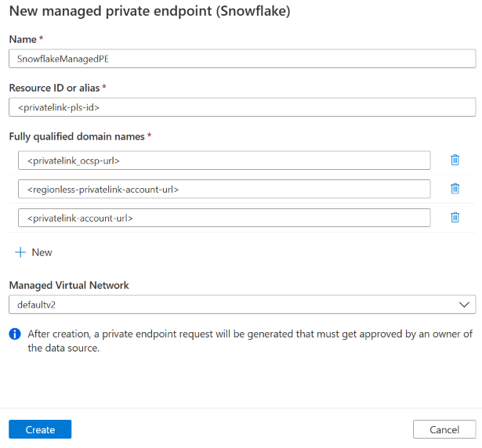482x448 pixels.
Task: Click the private endpoint approval info message
Action: pyautogui.click(x=249, y=341)
